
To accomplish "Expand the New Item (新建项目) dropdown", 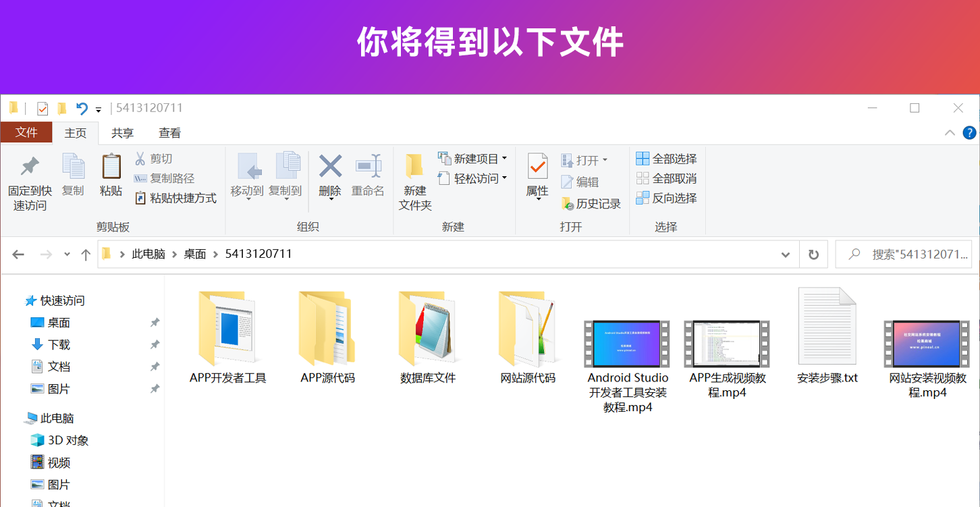I will pyautogui.click(x=504, y=159).
